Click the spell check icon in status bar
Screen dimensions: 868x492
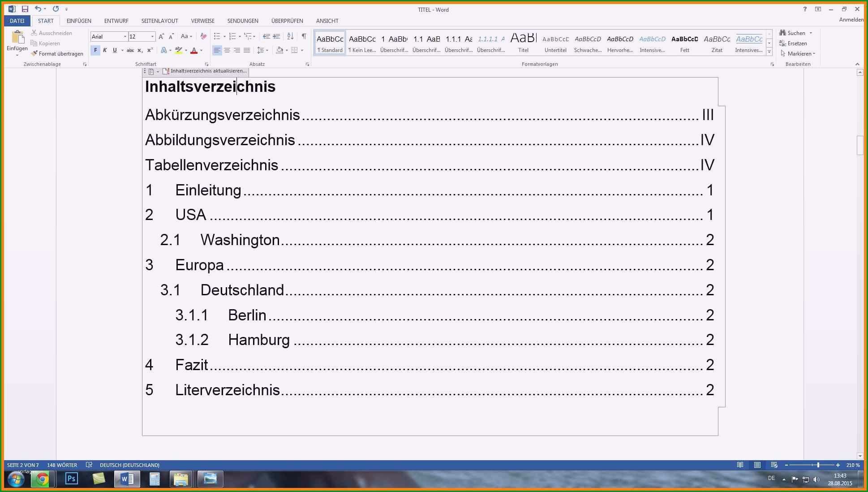click(89, 465)
